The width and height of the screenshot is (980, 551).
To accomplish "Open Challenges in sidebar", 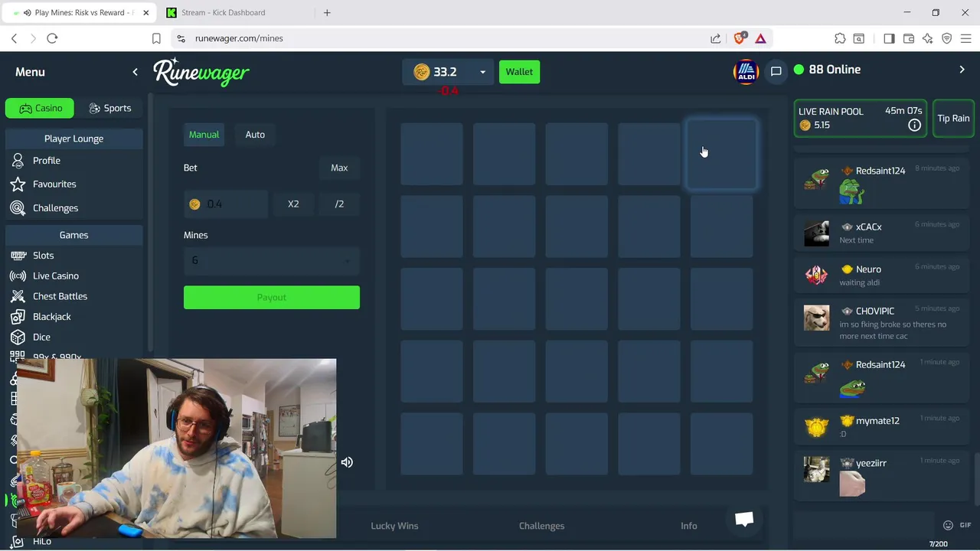I will 55,208.
